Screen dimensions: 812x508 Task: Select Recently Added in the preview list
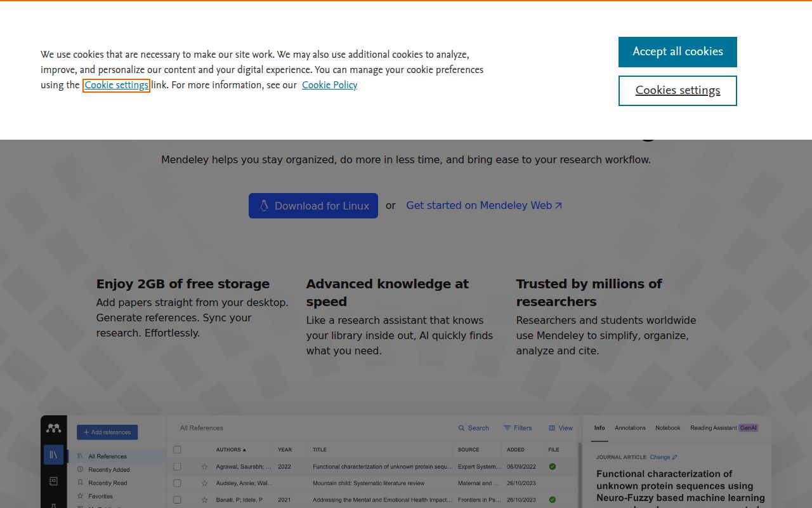pyautogui.click(x=109, y=470)
